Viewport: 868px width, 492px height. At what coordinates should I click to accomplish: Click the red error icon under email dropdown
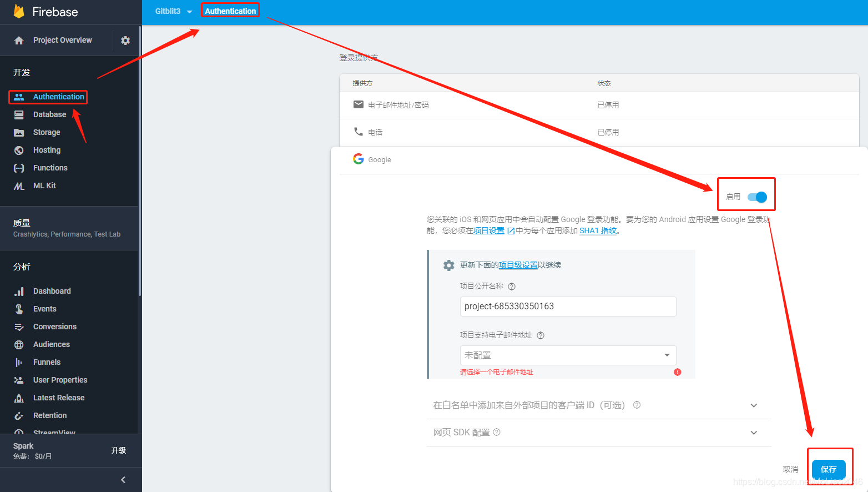[x=678, y=372]
